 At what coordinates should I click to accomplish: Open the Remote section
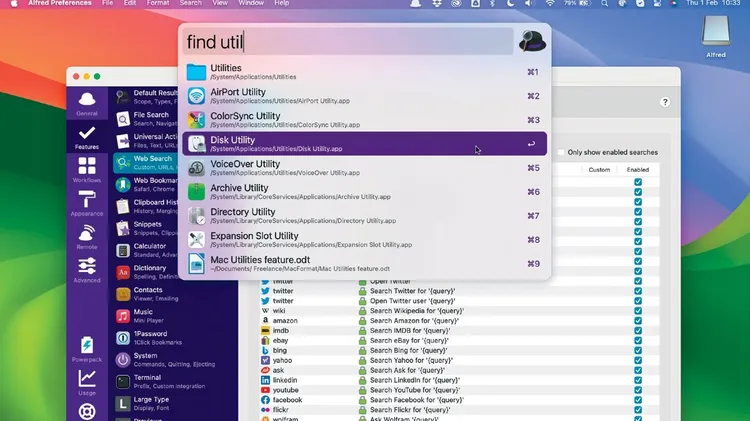click(x=87, y=237)
